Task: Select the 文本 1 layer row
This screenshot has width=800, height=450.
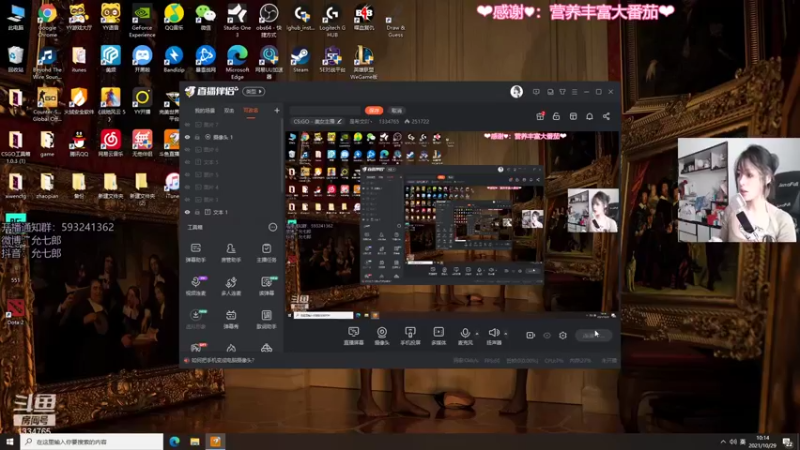Action: (232, 212)
